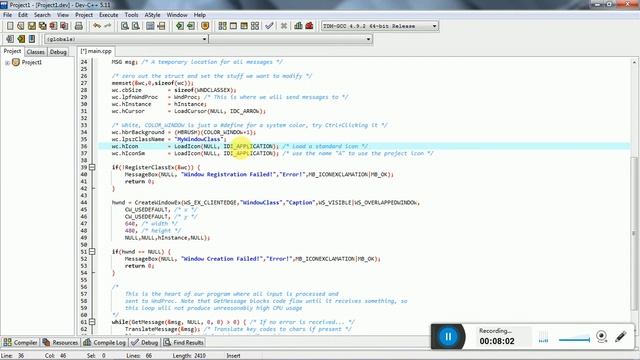Switch to the Debug sidebar tab
The width and height of the screenshot is (640, 360).
tap(58, 52)
